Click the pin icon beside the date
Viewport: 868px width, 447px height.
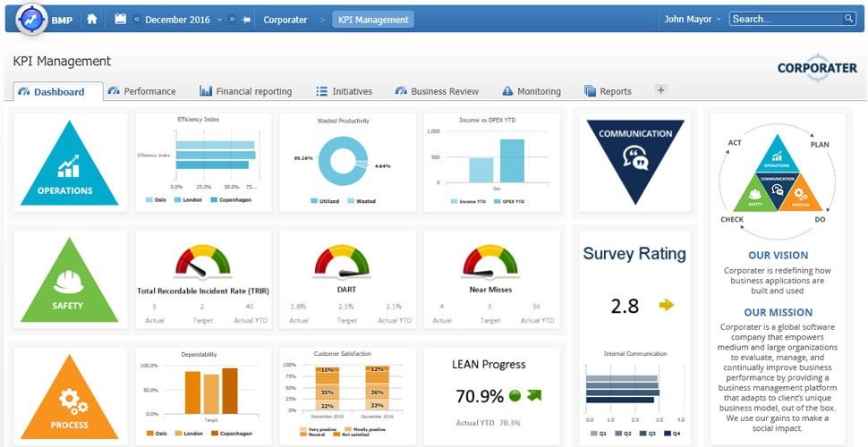(247, 20)
